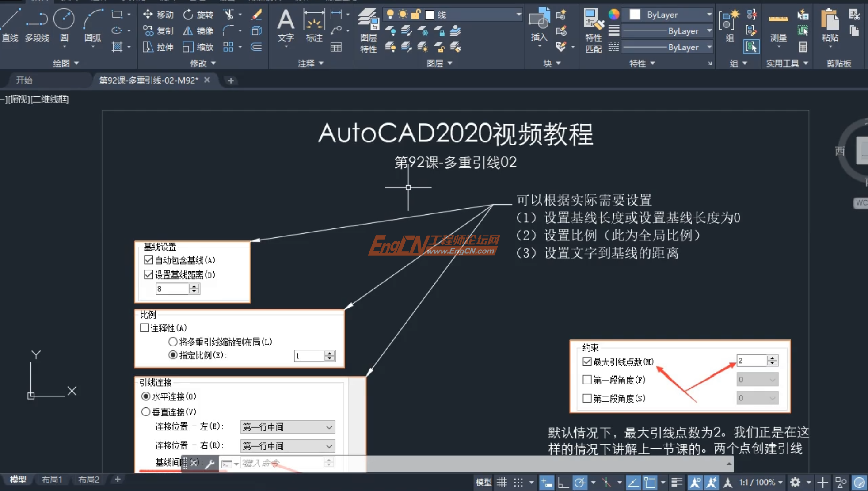Activate the 圆 Circle tool
This screenshot has width=868, height=491.
coord(64,19)
